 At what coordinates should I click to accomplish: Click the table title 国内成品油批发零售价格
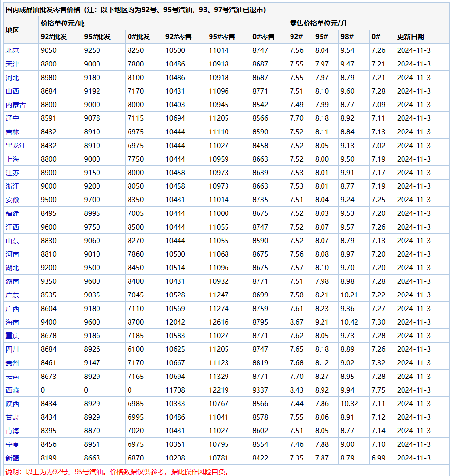pos(43,10)
